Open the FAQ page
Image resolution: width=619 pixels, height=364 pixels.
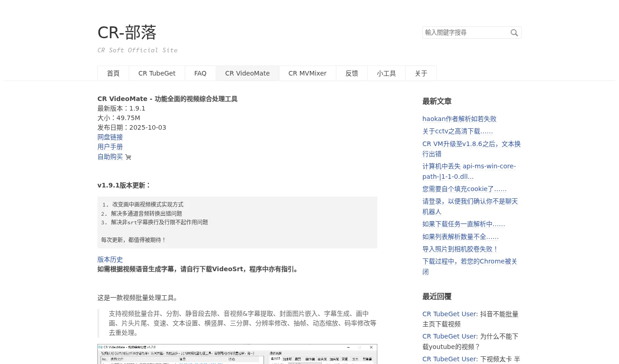(200, 73)
